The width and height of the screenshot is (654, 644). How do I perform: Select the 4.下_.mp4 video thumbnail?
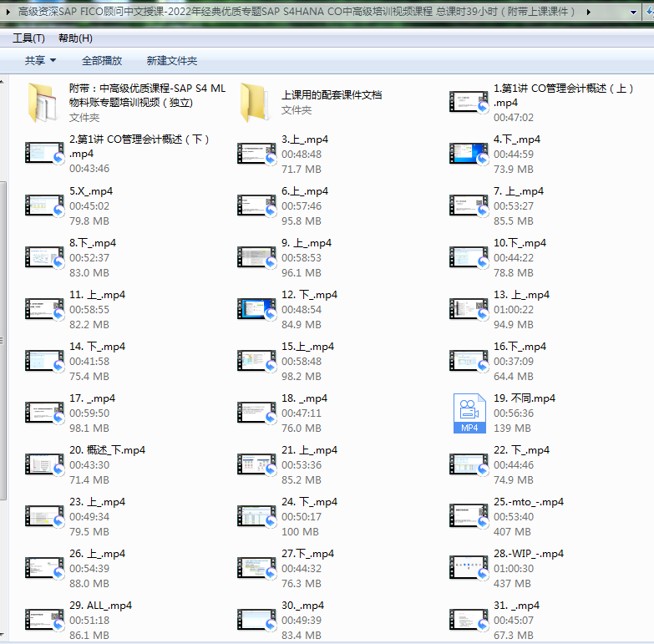[x=468, y=155]
